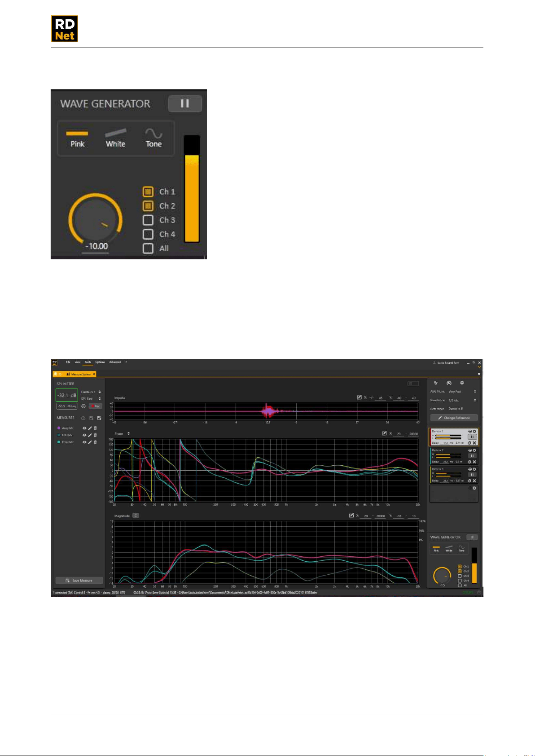This screenshot has width=535, height=756.
Task: Delete the Front Mic measure
Action: (x=95, y=442)
